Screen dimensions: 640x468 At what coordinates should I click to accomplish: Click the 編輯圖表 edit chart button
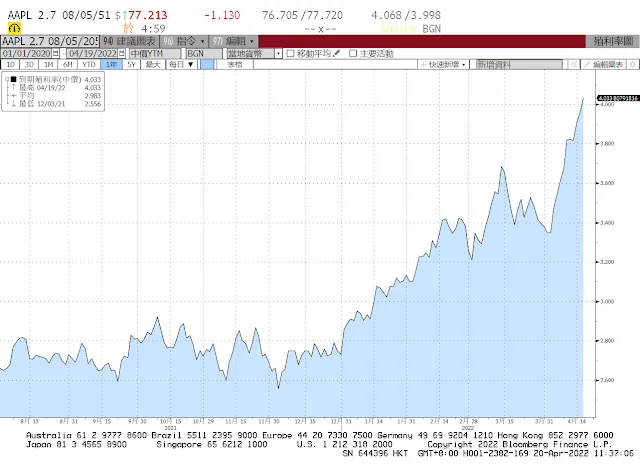tap(604, 64)
